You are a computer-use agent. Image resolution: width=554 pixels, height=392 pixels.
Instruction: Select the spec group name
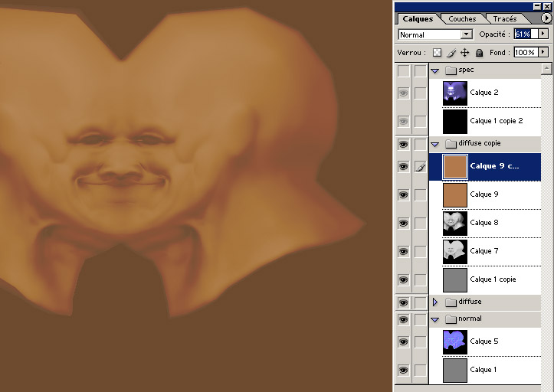(466, 70)
